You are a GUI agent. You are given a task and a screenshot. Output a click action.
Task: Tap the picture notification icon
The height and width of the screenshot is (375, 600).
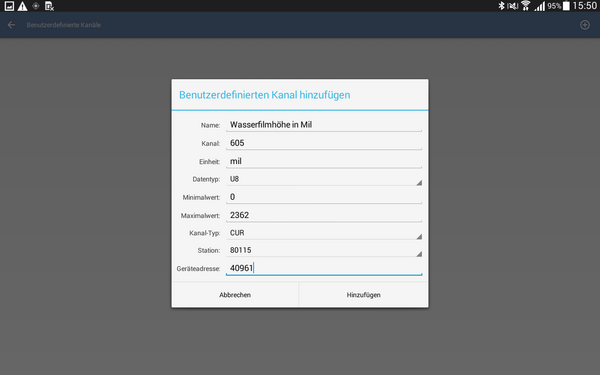click(9, 6)
